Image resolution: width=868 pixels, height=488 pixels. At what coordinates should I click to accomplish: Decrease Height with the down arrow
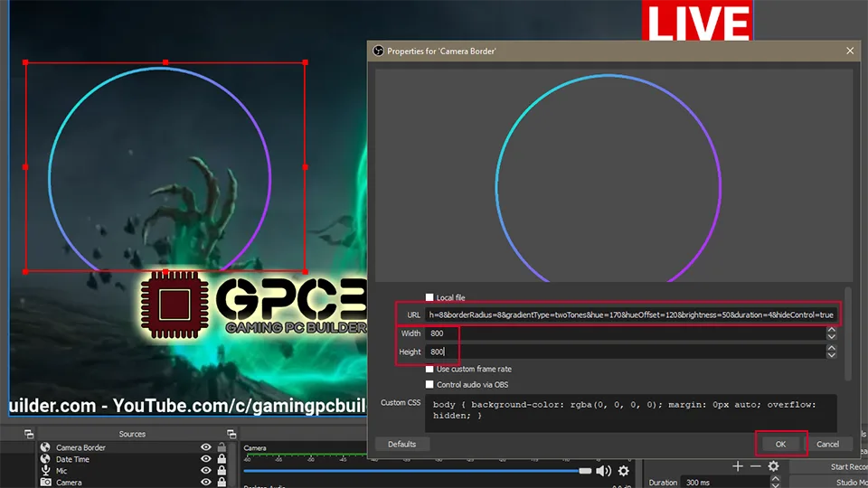click(x=832, y=354)
